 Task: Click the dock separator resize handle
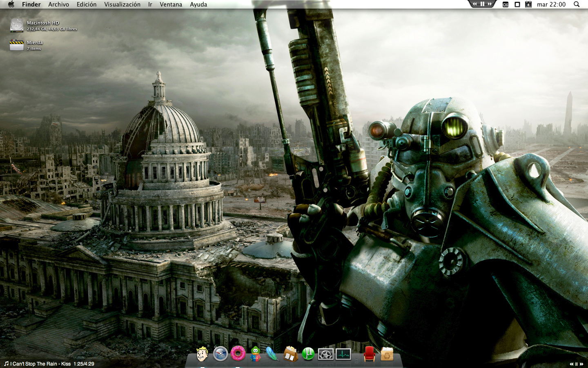pyautogui.click(x=356, y=361)
